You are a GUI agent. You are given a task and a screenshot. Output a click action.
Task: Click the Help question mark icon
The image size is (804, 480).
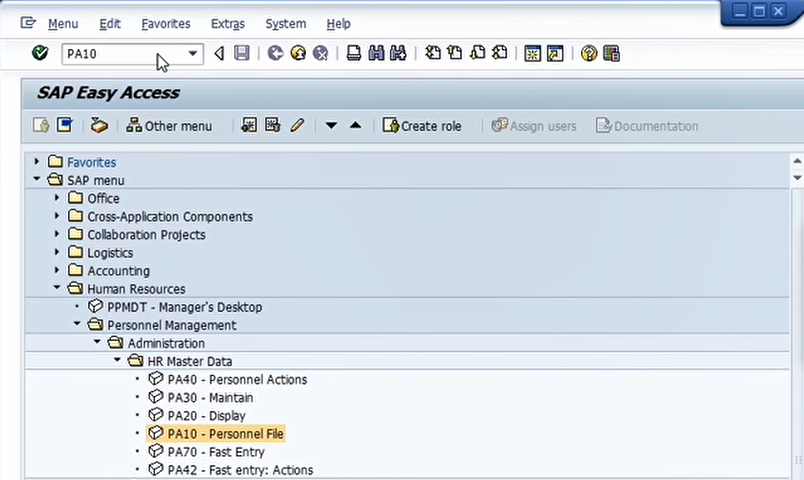(589, 53)
